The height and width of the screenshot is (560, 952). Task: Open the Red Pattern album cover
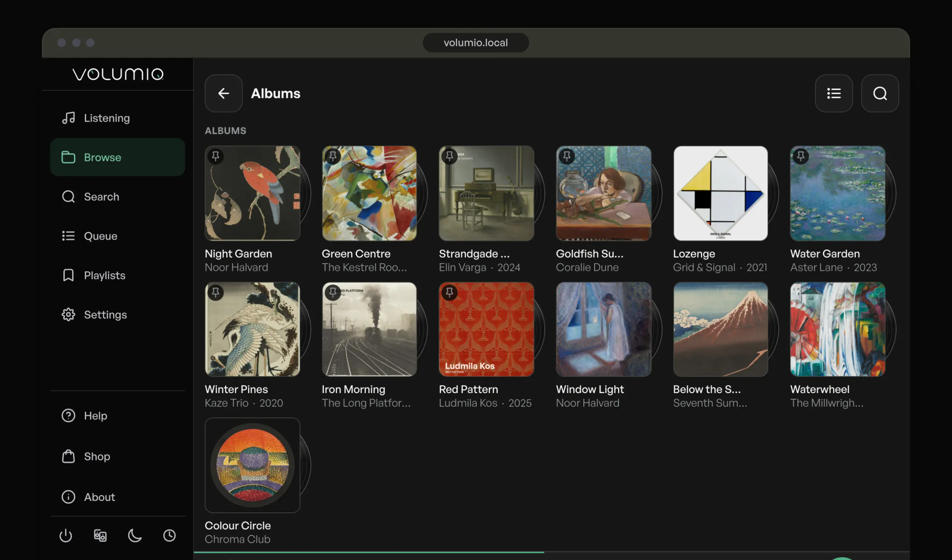[x=486, y=329]
